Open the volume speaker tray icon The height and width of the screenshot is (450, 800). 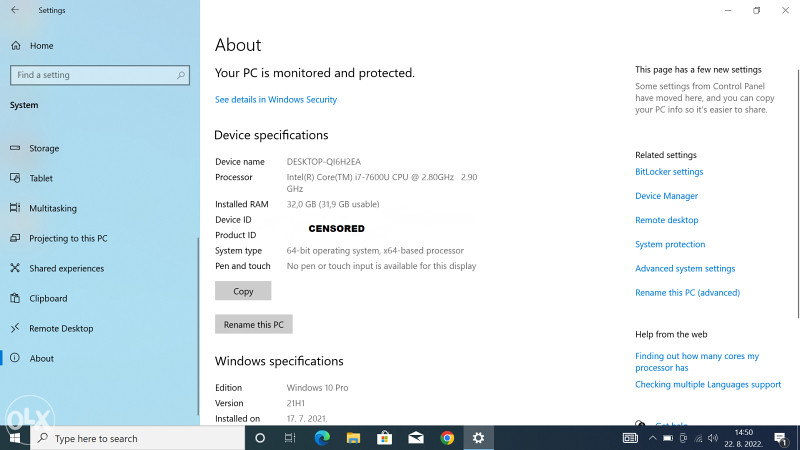[x=713, y=438]
